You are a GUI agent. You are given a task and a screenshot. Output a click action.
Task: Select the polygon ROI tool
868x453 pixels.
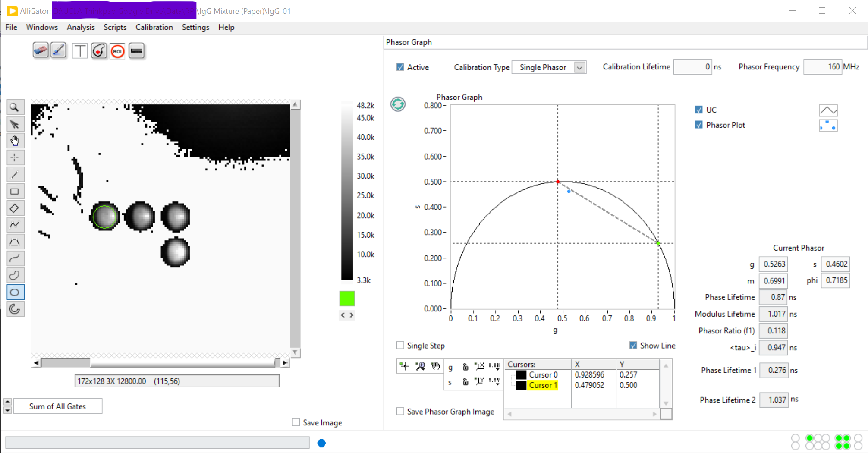pos(15,242)
